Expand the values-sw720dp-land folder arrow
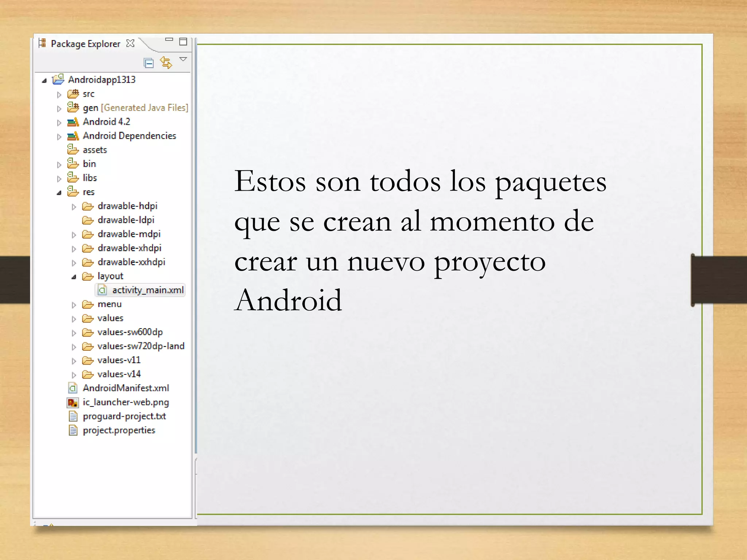The width and height of the screenshot is (747, 560). [x=74, y=347]
